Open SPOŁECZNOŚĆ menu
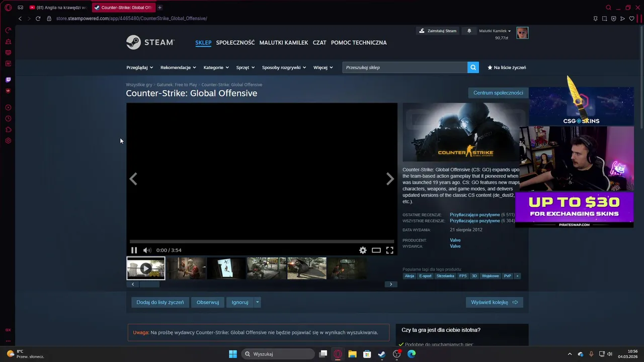Image resolution: width=644 pixels, height=362 pixels. 235,43
